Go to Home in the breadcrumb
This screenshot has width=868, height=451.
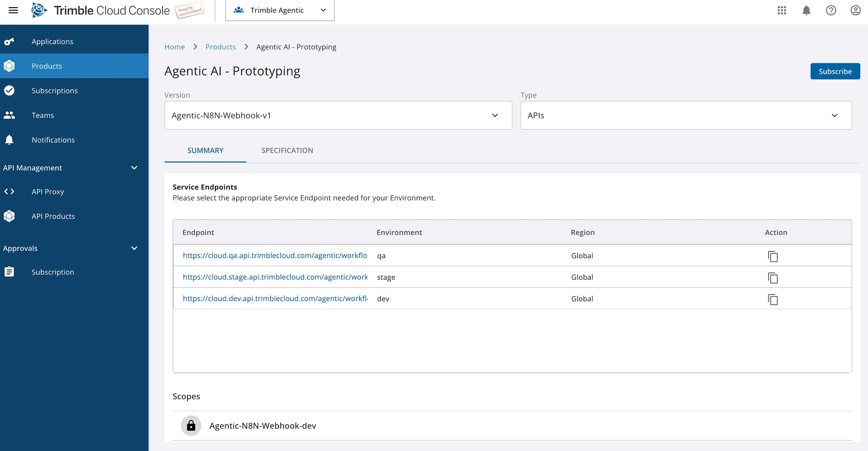point(175,47)
